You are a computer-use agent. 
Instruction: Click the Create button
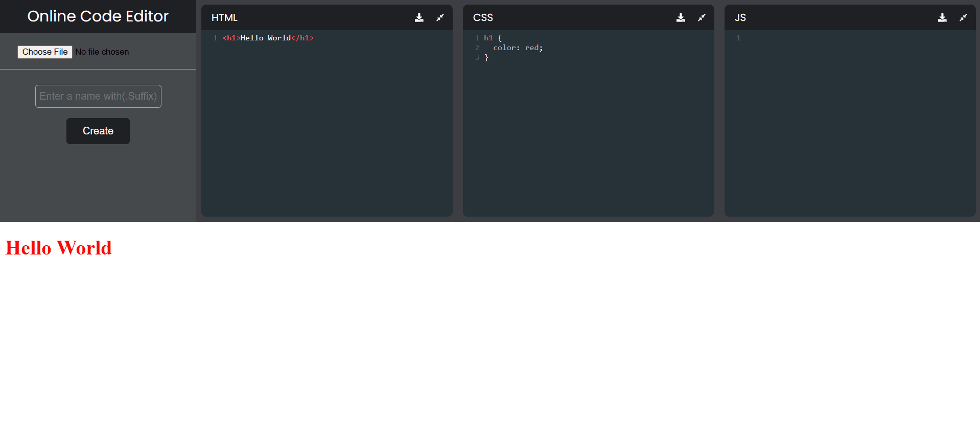click(x=98, y=131)
